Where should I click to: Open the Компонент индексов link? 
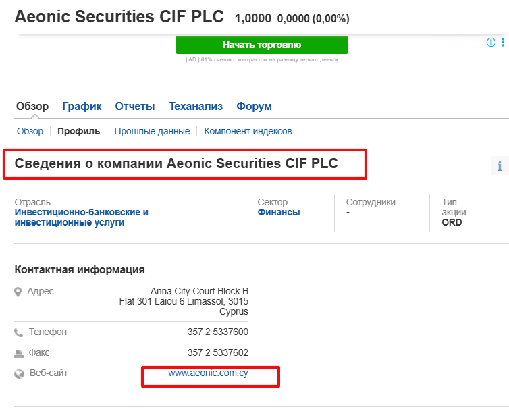[248, 132]
